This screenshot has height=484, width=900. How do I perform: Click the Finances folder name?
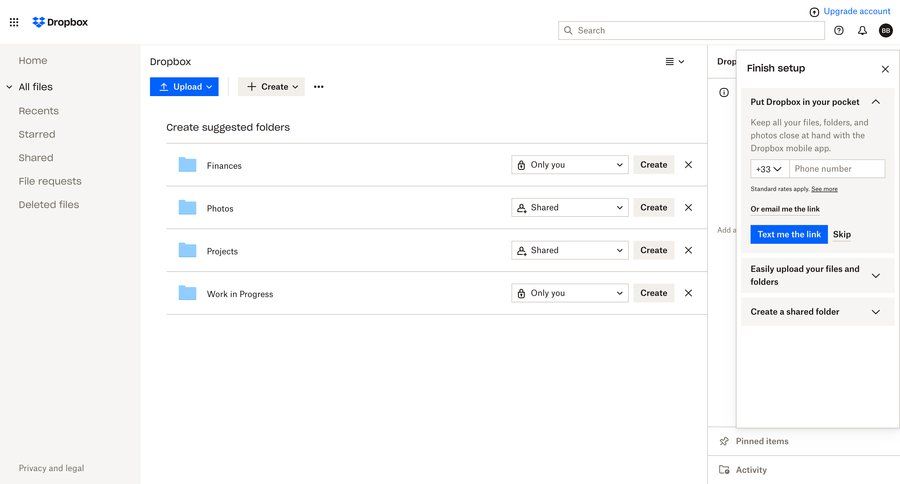[x=224, y=165]
